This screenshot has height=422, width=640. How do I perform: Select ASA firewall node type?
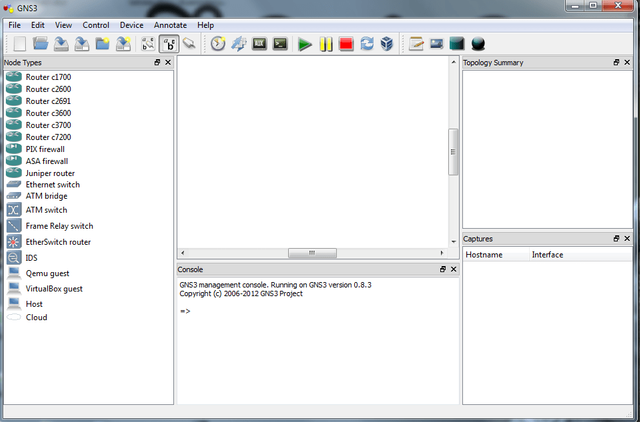(37, 161)
